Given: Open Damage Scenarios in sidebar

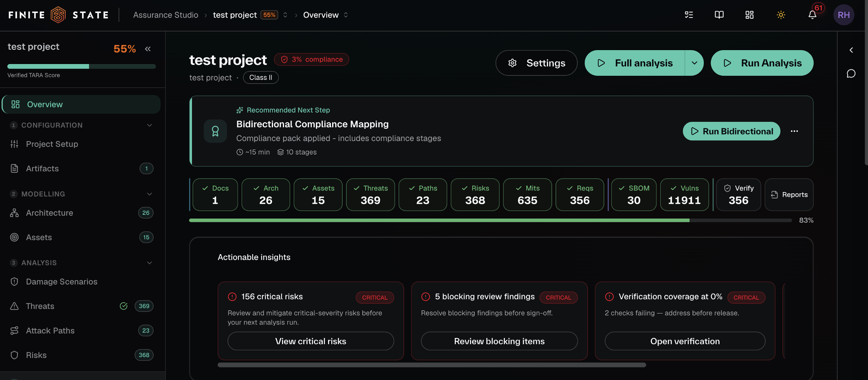Looking at the screenshot, I should (x=82, y=282).
